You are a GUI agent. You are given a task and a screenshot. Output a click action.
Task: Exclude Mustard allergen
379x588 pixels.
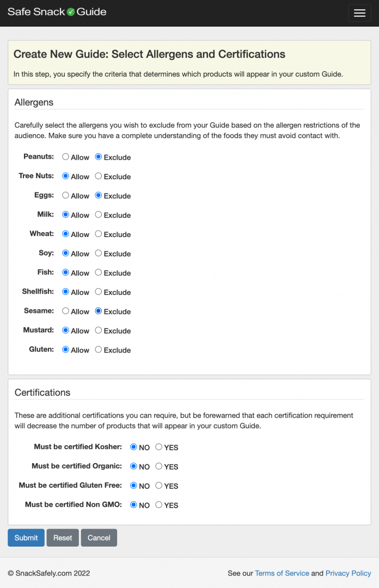(99, 330)
